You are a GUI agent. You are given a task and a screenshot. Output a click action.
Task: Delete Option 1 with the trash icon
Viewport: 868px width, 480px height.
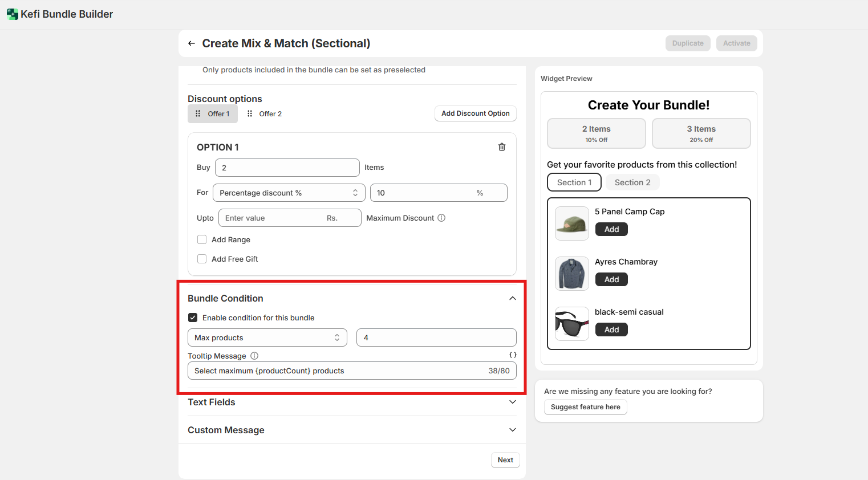[x=502, y=147]
